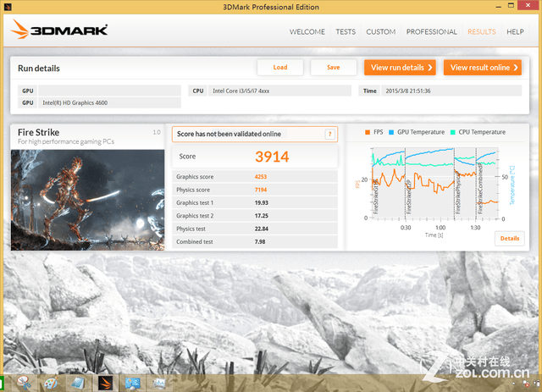Screen dimensions: 542x392
Task: Click the Combined test value 7.98
Action: [260, 242]
